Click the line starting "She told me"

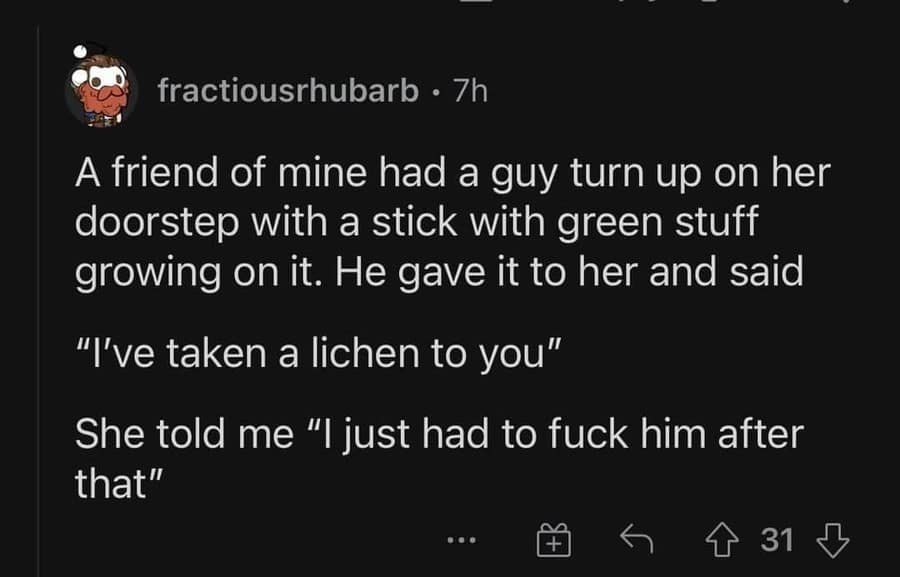(440, 437)
